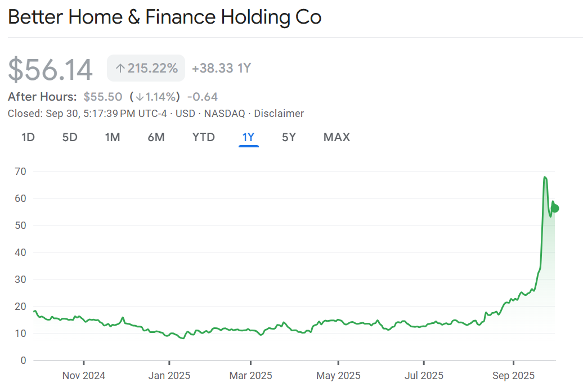Click the up arrow in percent badge

[x=119, y=69]
